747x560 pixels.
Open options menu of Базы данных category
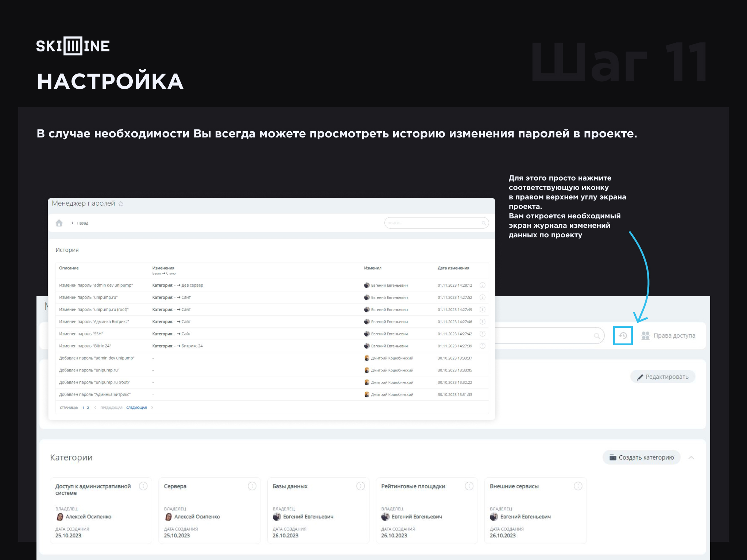click(360, 486)
